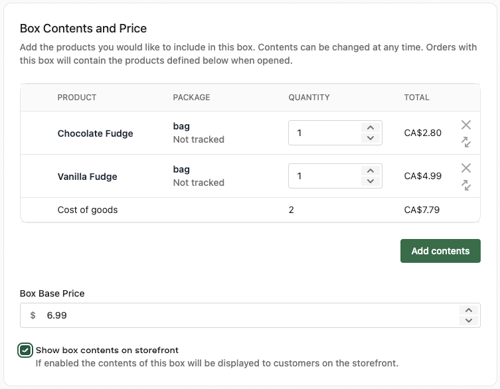Image resolution: width=500 pixels, height=389 pixels.
Task: Click the Add contents button
Action: (440, 251)
